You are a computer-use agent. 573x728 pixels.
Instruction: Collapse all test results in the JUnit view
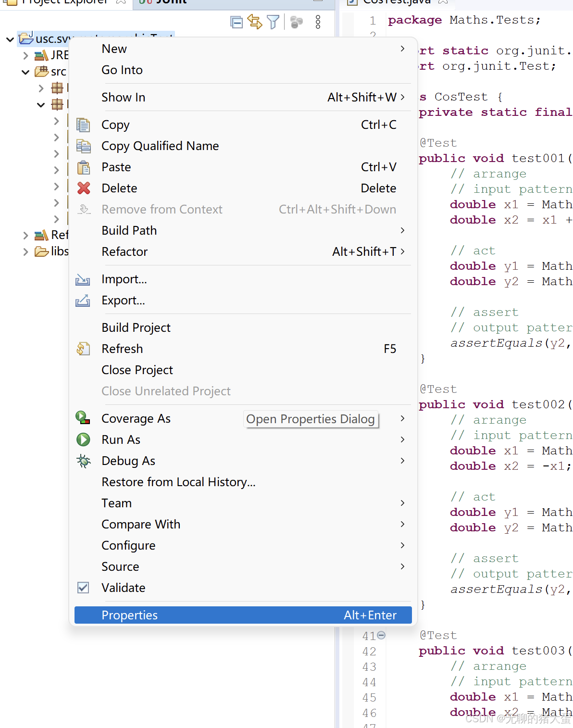[236, 22]
